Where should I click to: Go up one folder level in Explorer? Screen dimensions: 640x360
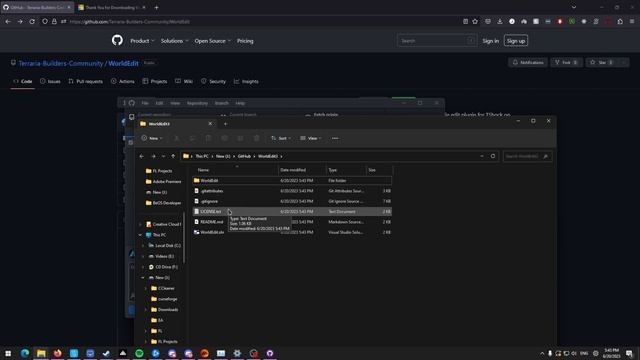click(173, 156)
